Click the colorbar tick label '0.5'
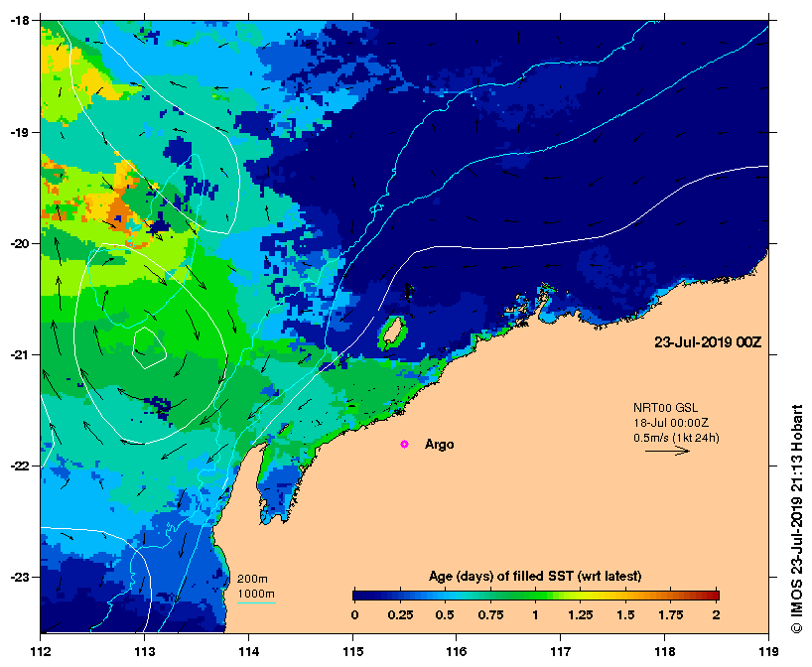The image size is (812, 667). click(445, 615)
